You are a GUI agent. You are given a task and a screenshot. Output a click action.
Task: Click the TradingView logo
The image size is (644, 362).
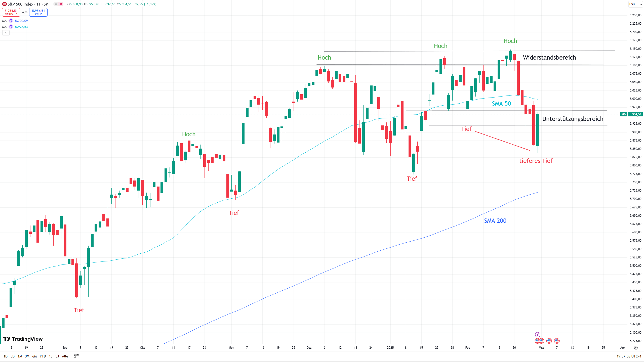click(x=23, y=339)
